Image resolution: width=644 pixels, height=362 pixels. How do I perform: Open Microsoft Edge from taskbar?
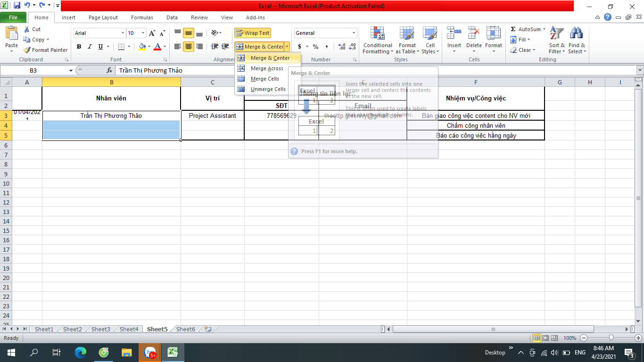[x=81, y=352]
